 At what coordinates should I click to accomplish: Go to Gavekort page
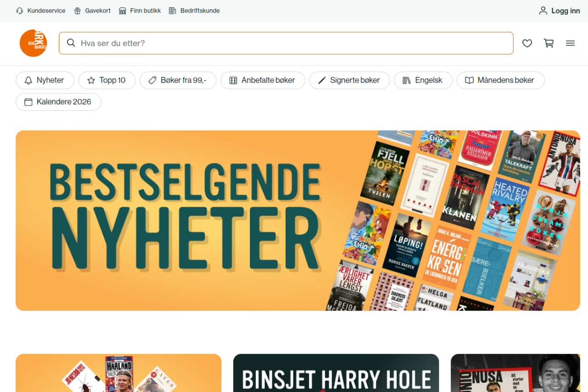tap(92, 11)
